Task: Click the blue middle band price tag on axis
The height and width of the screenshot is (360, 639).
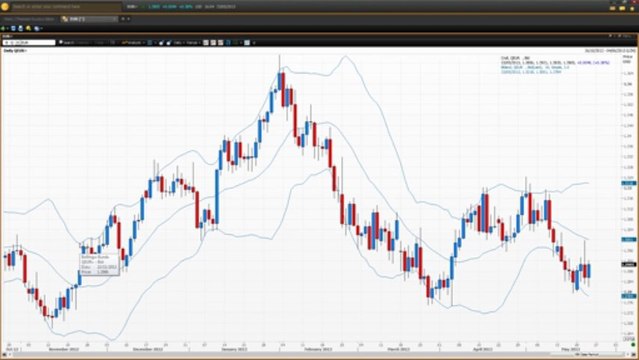Action: [x=628, y=240]
